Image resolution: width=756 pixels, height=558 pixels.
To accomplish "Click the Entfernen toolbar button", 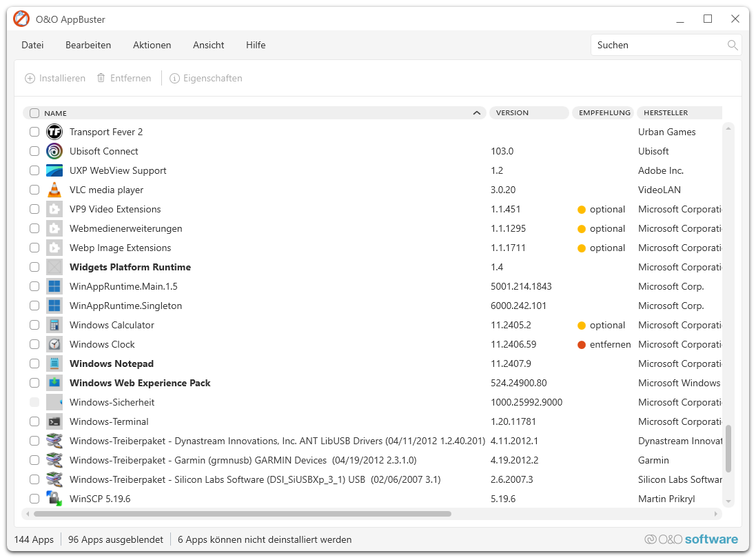I will [x=124, y=78].
